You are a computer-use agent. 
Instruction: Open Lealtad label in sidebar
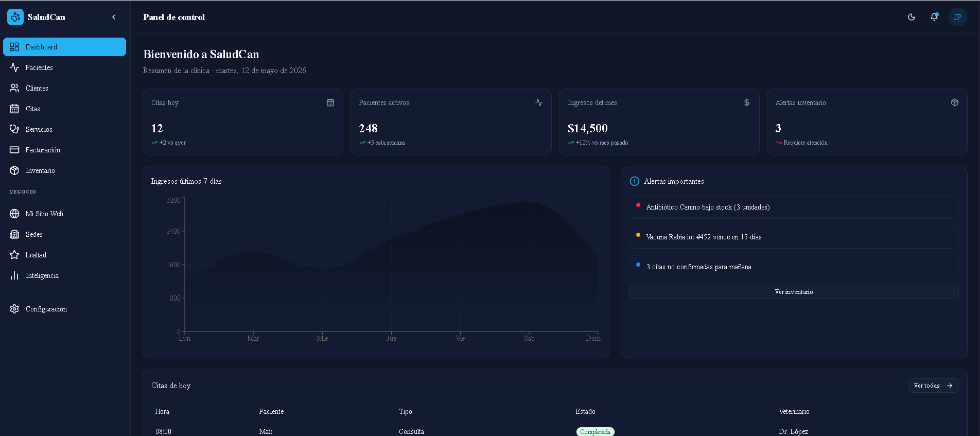[x=36, y=255]
